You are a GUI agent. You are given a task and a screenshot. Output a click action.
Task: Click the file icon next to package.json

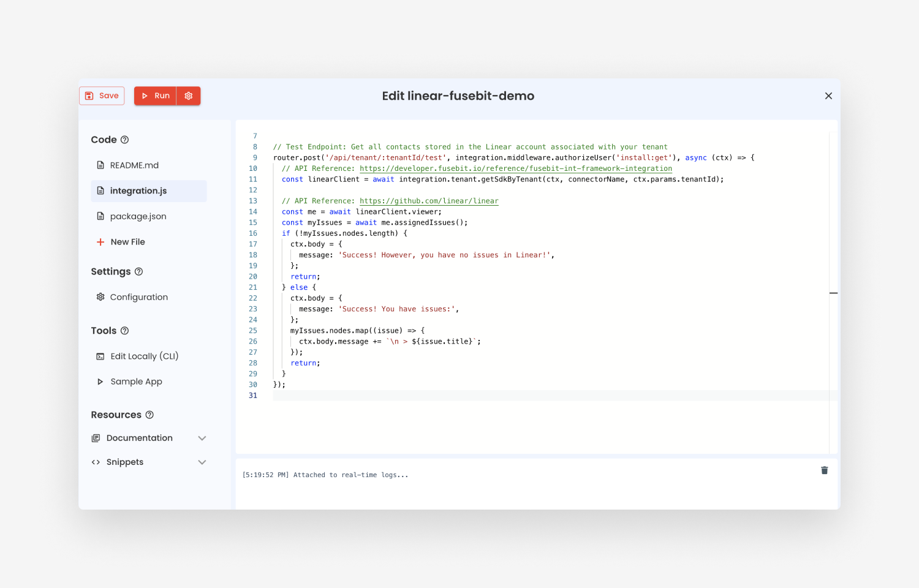click(100, 216)
